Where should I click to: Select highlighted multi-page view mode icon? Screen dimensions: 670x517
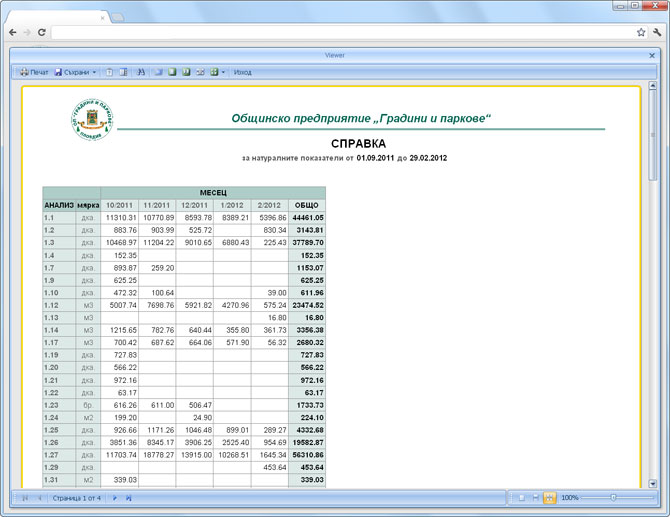[550, 498]
